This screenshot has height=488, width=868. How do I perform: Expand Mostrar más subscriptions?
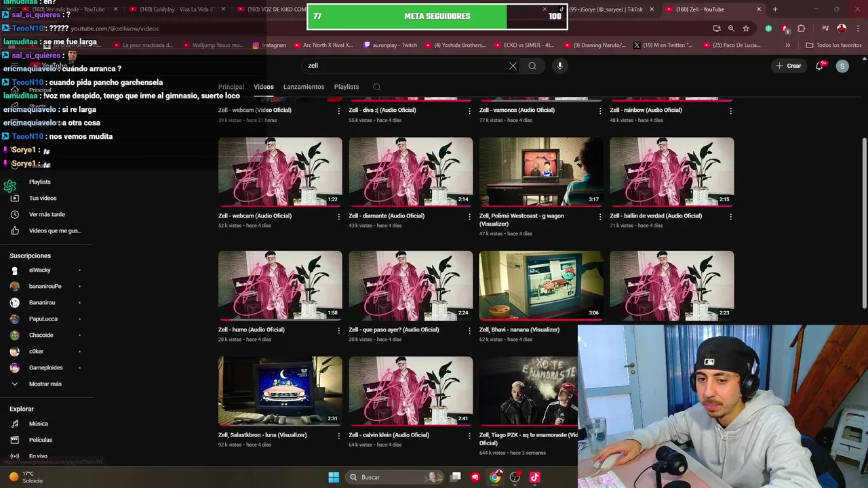click(x=46, y=384)
